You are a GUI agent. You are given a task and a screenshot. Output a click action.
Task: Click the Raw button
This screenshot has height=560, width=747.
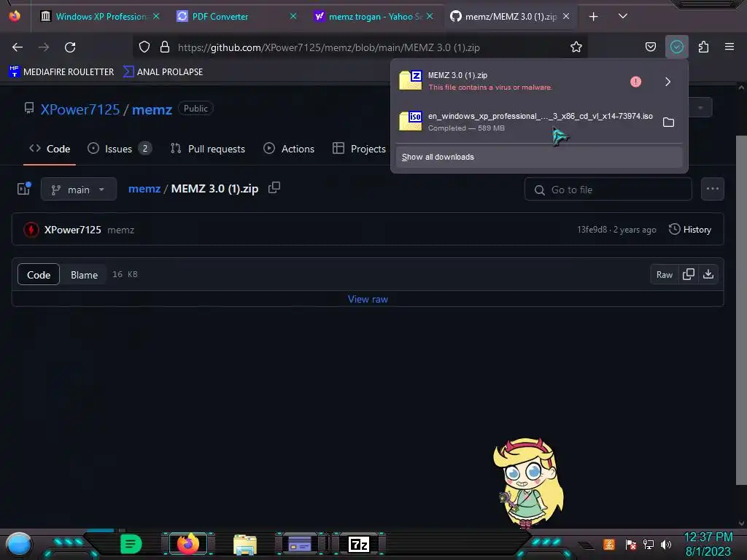coord(664,275)
